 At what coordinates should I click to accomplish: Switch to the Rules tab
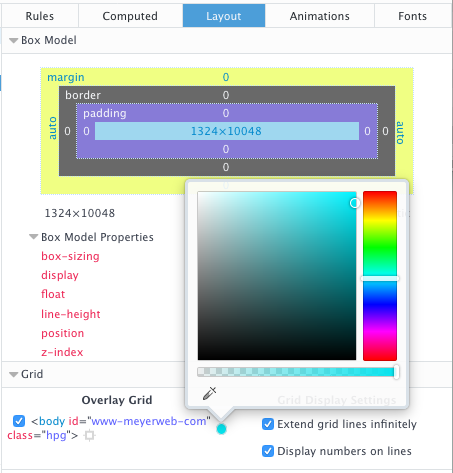tap(40, 16)
